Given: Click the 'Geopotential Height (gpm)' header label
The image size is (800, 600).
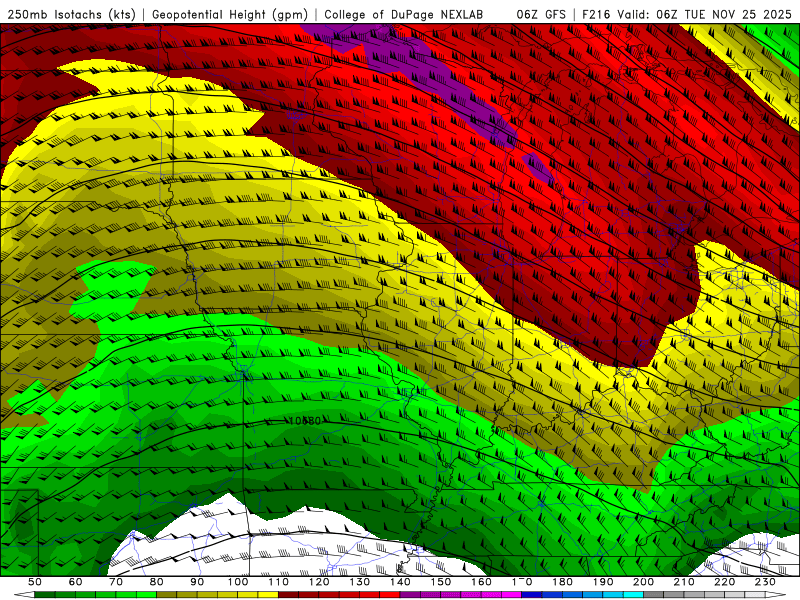Looking at the screenshot, I should [230, 14].
